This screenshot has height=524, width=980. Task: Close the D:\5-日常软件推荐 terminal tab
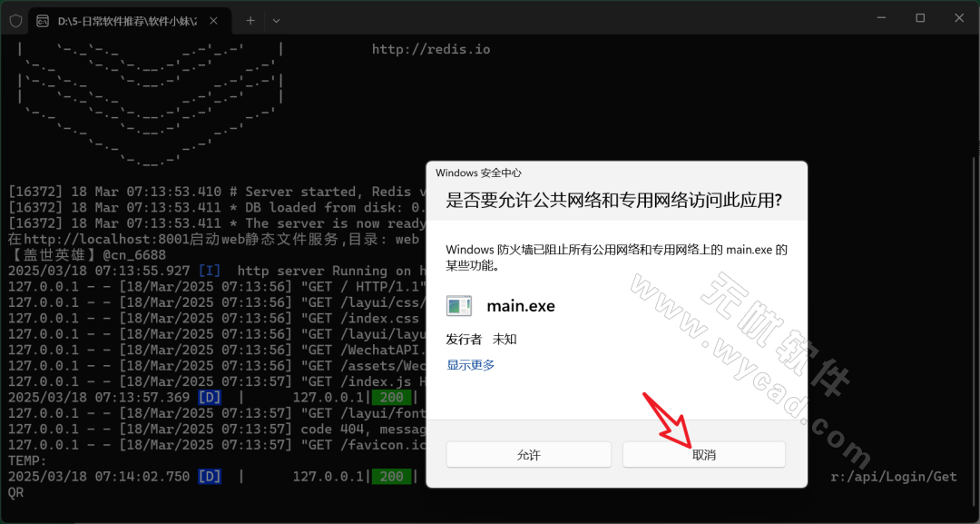(215, 20)
